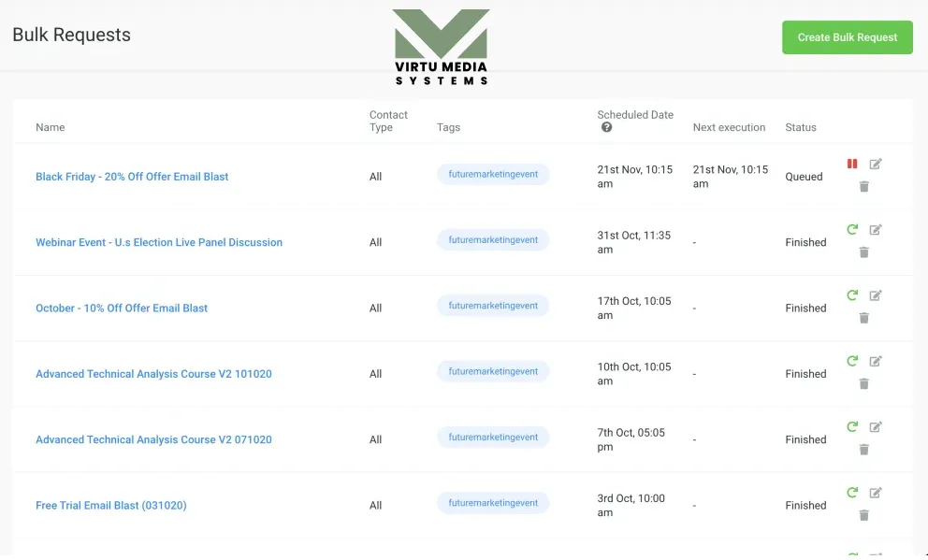This screenshot has width=928, height=560.
Task: Delete the October 10% Off Offer blast
Action: tap(864, 318)
